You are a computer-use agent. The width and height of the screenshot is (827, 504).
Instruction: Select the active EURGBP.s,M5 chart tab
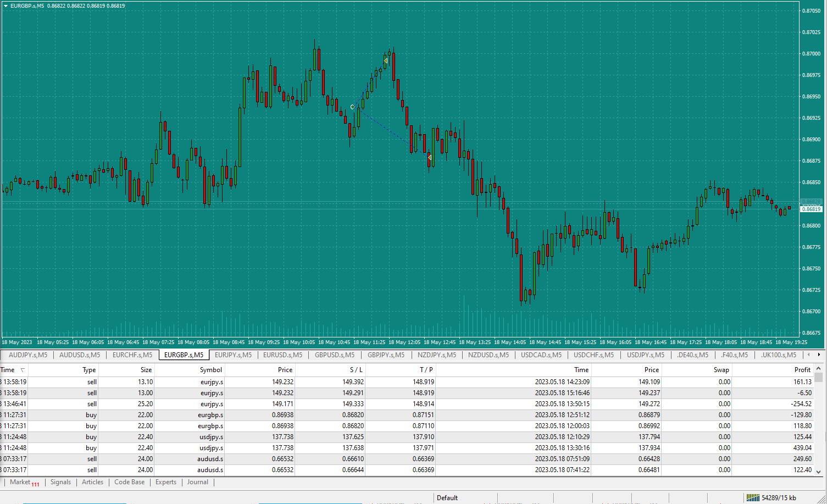184,355
